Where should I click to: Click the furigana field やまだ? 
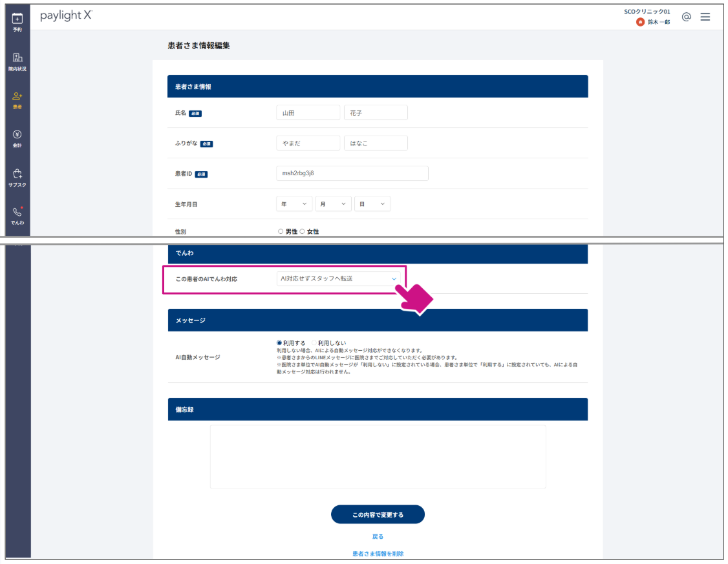(308, 143)
